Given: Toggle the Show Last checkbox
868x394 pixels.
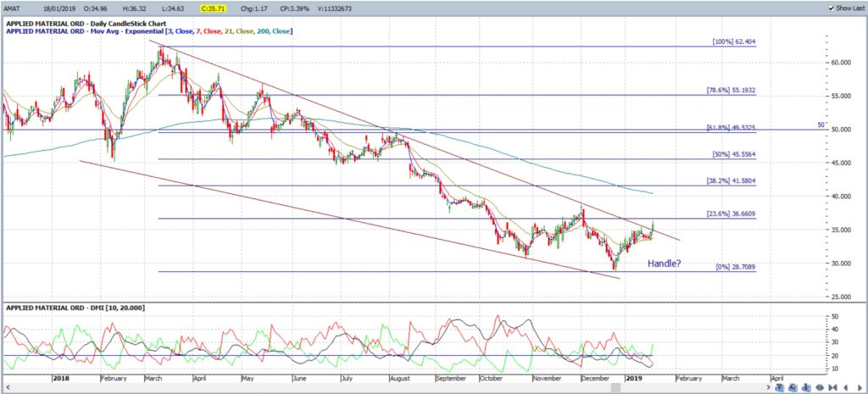Looking at the screenshot, I should coord(831,8).
